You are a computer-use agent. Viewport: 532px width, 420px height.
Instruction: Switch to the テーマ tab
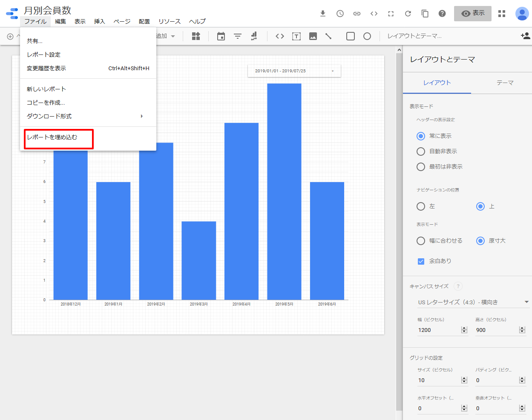(505, 83)
